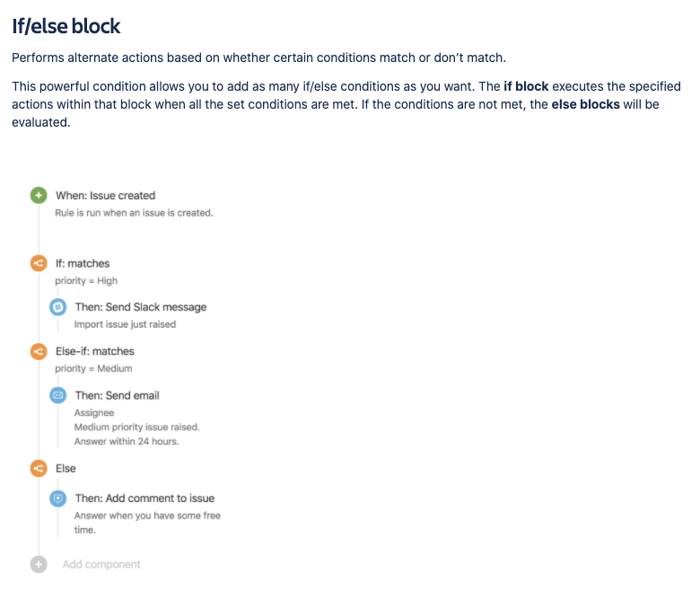The height and width of the screenshot is (591, 700).
Task: Click the Slack message action icon
Action: [58, 307]
